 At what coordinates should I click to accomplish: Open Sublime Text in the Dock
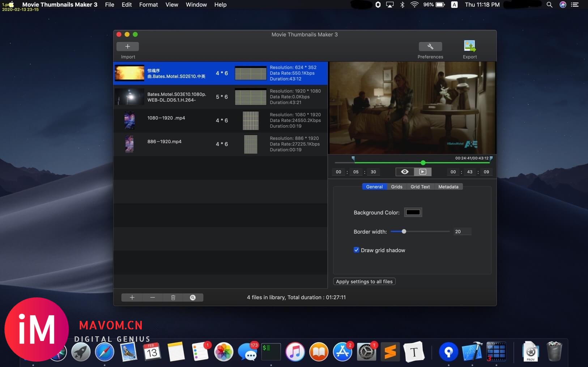click(x=390, y=352)
